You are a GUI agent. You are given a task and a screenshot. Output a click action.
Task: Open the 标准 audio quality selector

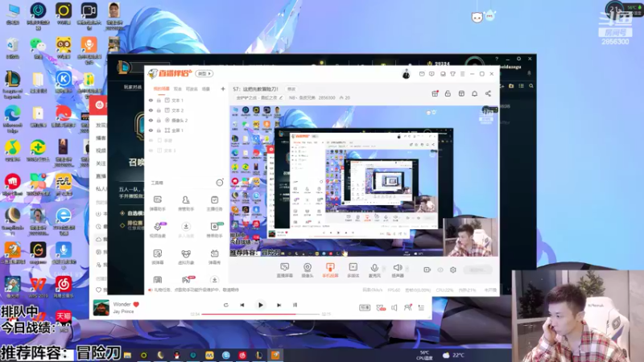[x=365, y=307]
